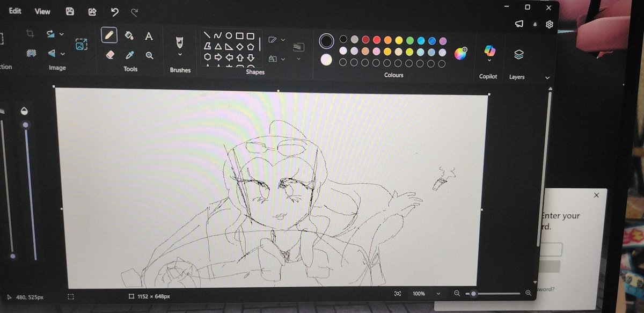Click the fit to window icon
644x313 pixels.
(398, 294)
